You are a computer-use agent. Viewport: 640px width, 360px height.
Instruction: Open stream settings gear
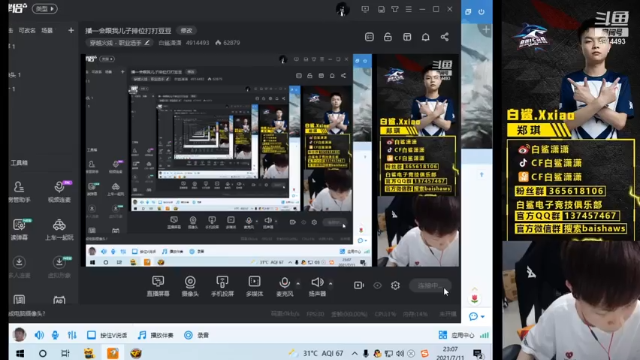pyautogui.click(x=395, y=285)
